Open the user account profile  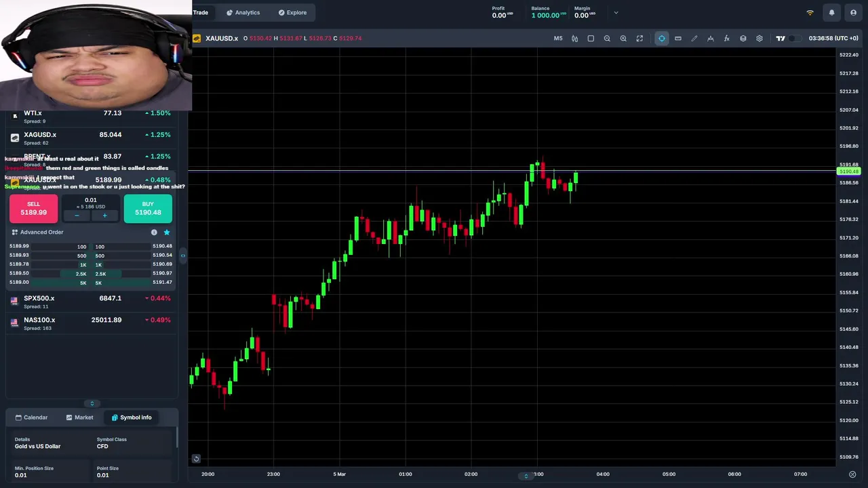click(853, 13)
